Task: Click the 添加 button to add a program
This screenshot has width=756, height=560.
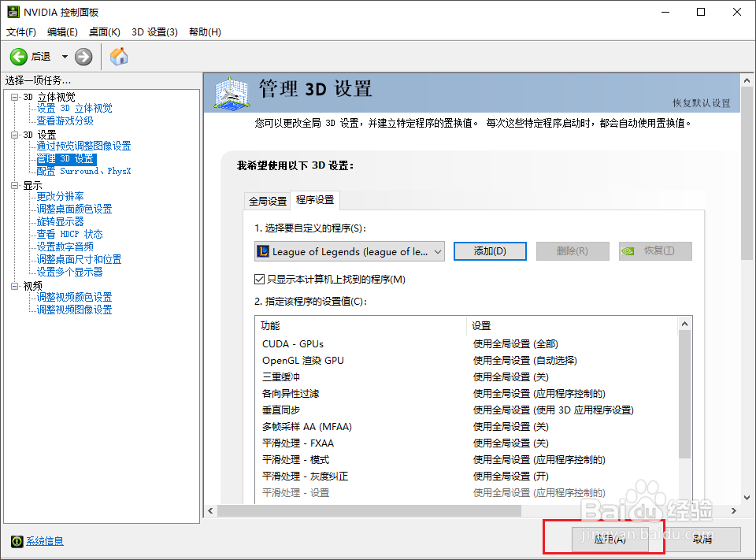Action: [x=490, y=251]
